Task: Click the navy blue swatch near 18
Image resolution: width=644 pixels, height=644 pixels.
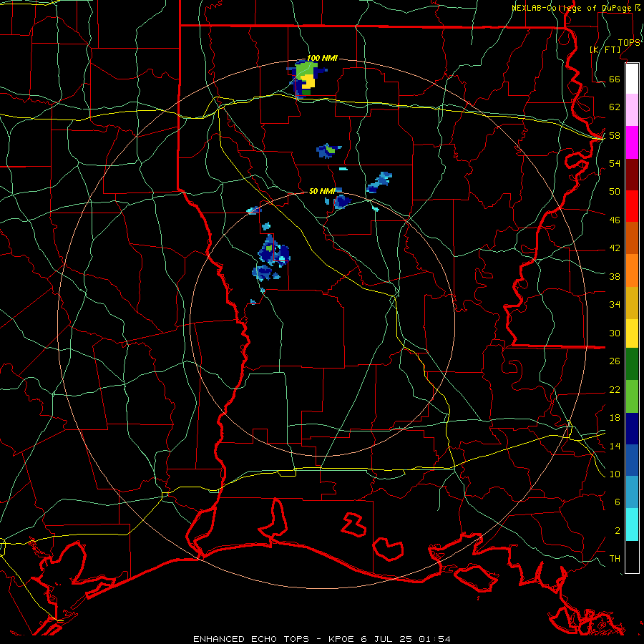Action: [x=632, y=429]
